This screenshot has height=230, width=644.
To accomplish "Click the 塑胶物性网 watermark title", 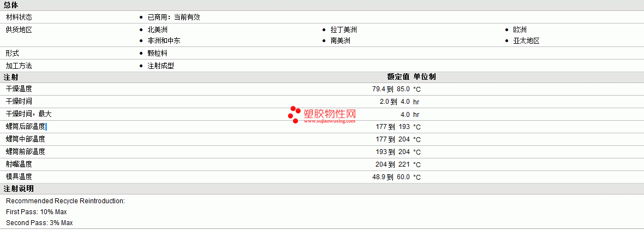I will pos(330,114).
